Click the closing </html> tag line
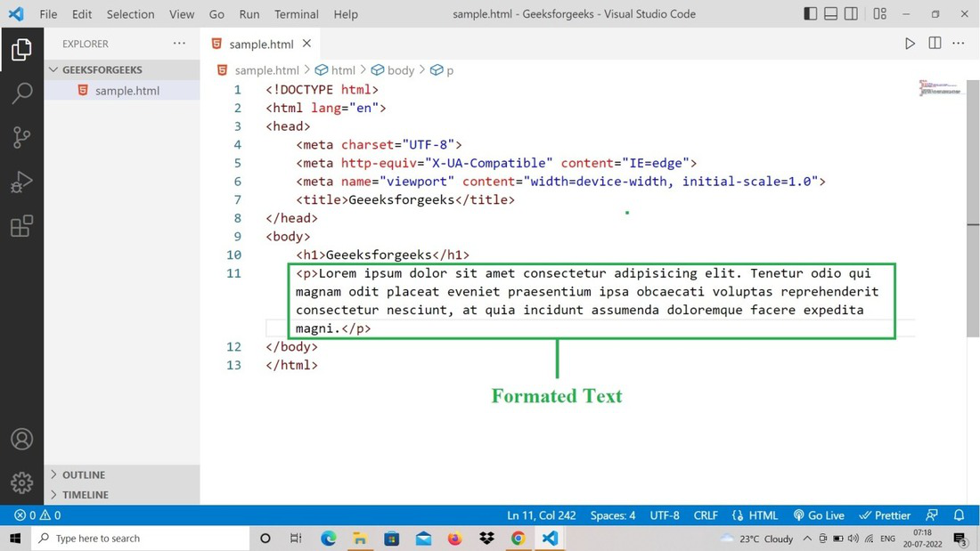The image size is (980, 551). point(291,365)
